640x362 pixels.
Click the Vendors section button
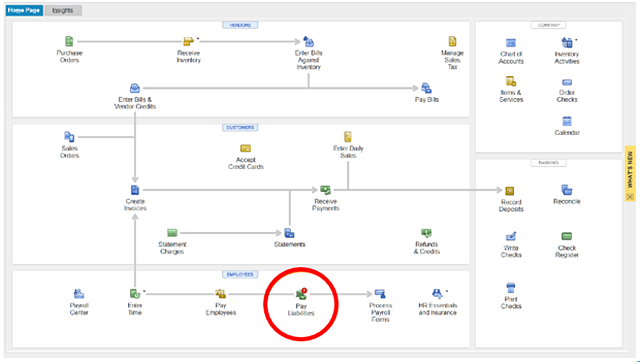tap(240, 25)
